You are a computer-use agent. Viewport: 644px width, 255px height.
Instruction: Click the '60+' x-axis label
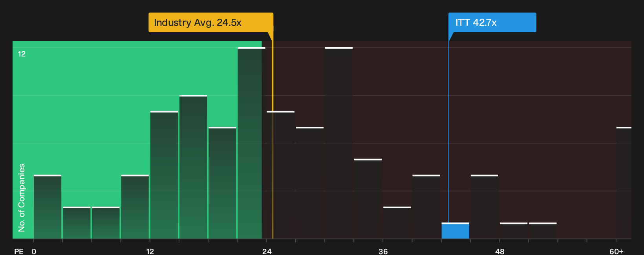(x=616, y=251)
